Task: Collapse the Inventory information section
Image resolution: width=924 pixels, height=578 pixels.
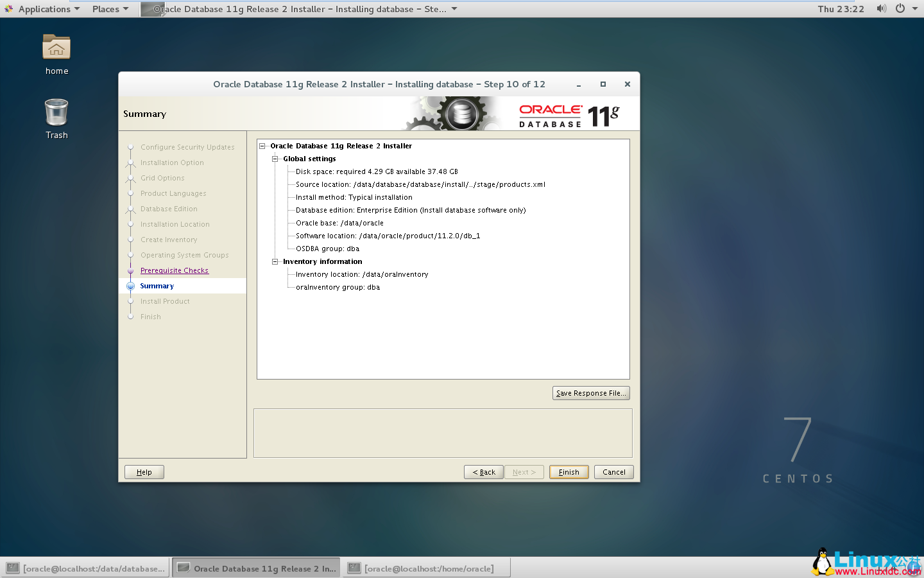Action: click(275, 261)
